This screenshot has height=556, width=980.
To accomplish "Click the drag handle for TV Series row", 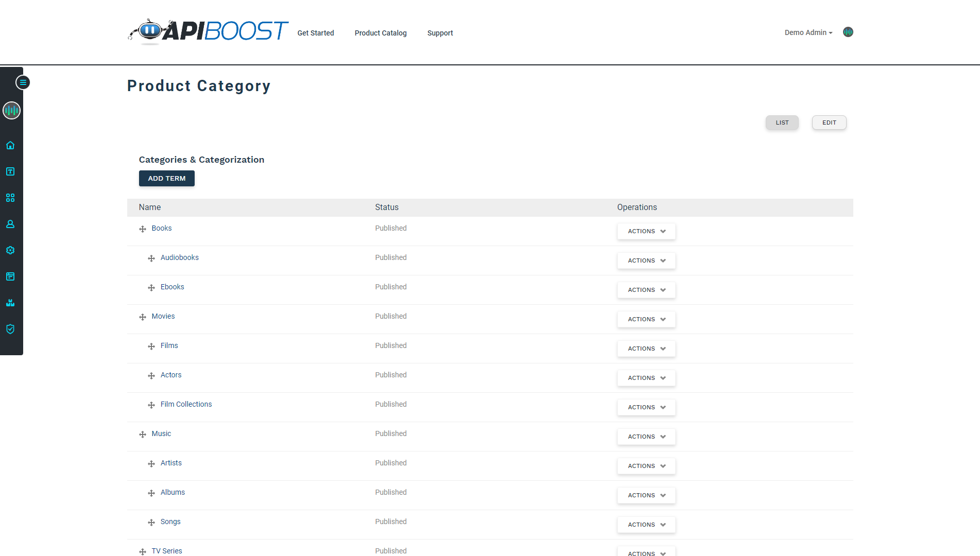I will point(143,552).
